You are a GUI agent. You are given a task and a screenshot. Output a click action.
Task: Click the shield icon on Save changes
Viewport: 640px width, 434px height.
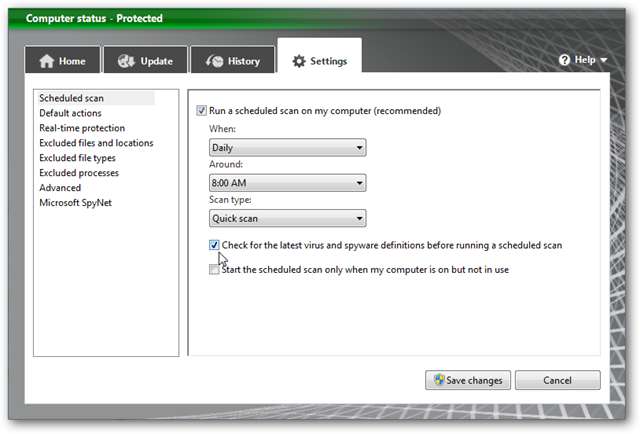point(439,380)
